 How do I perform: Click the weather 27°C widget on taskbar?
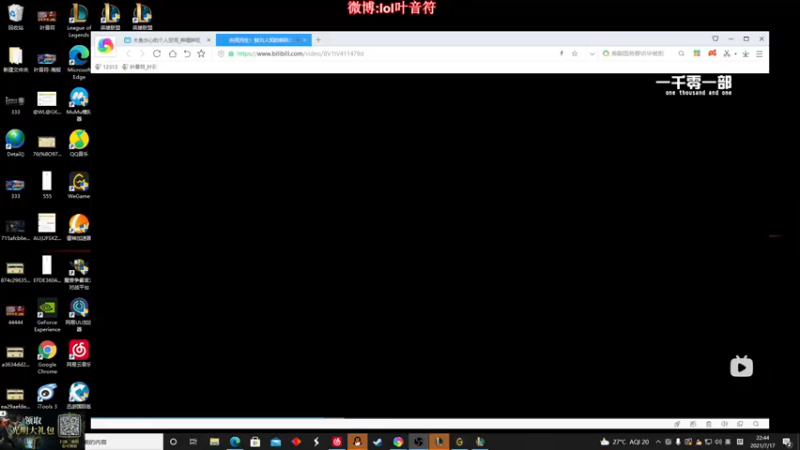click(x=624, y=442)
